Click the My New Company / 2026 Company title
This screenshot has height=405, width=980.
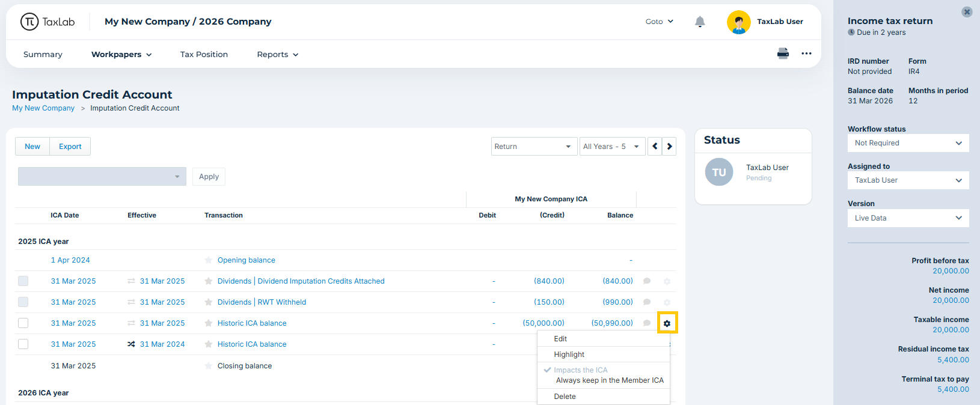tap(188, 22)
